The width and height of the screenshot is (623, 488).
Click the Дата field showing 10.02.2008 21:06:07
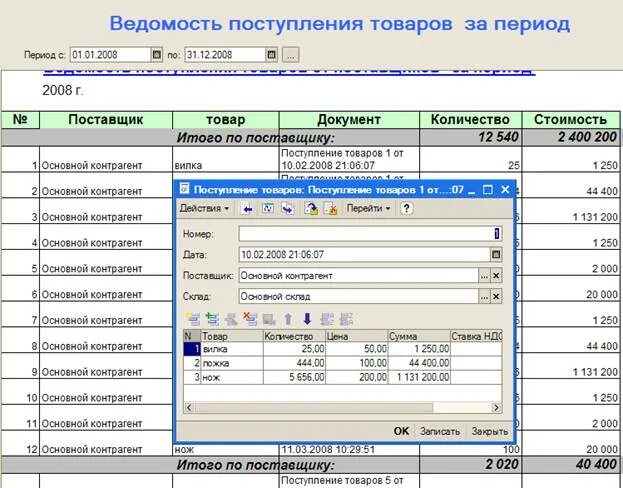364,254
